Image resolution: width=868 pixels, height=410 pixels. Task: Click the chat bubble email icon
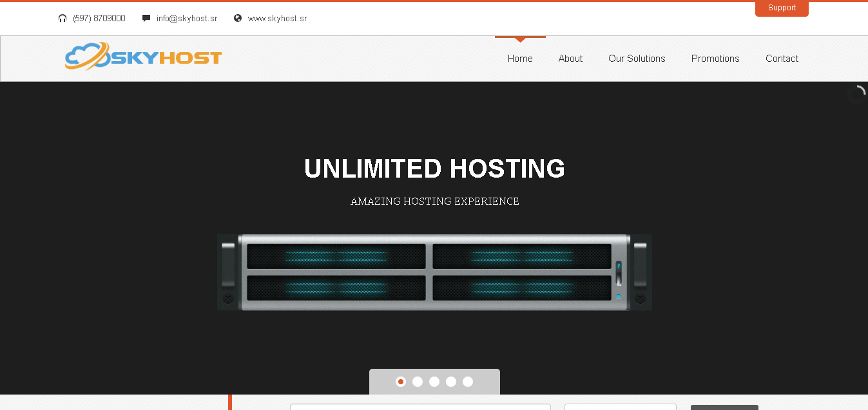[146, 19]
